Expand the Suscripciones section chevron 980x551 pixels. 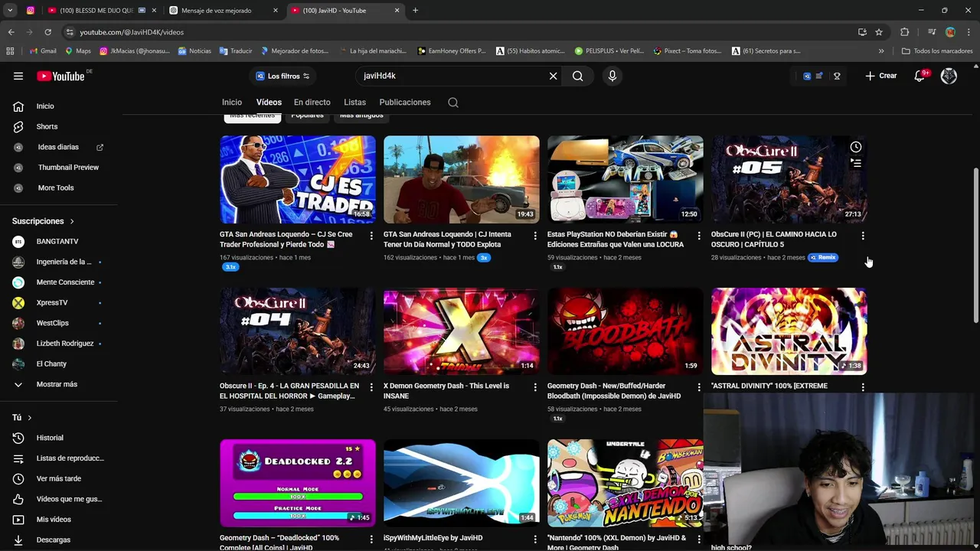click(x=72, y=221)
